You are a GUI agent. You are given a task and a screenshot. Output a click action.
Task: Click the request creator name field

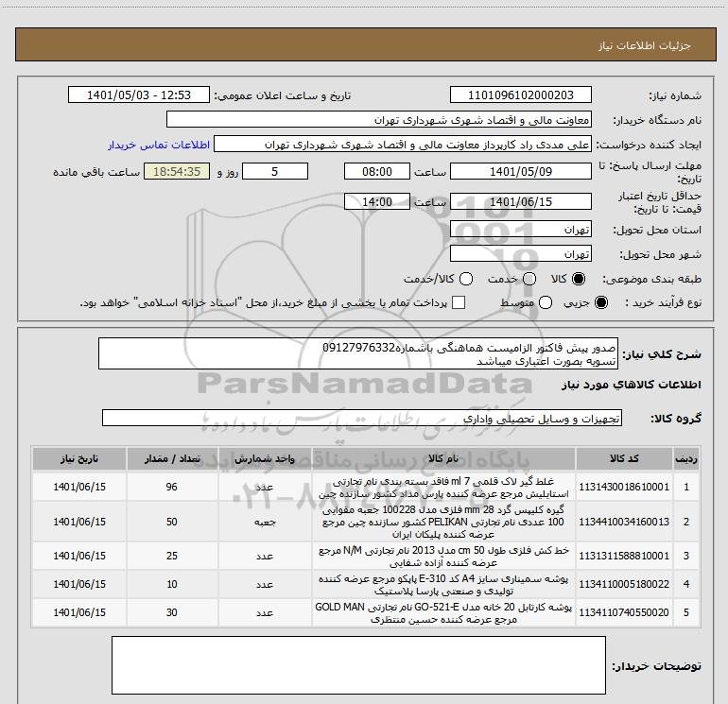403,144
